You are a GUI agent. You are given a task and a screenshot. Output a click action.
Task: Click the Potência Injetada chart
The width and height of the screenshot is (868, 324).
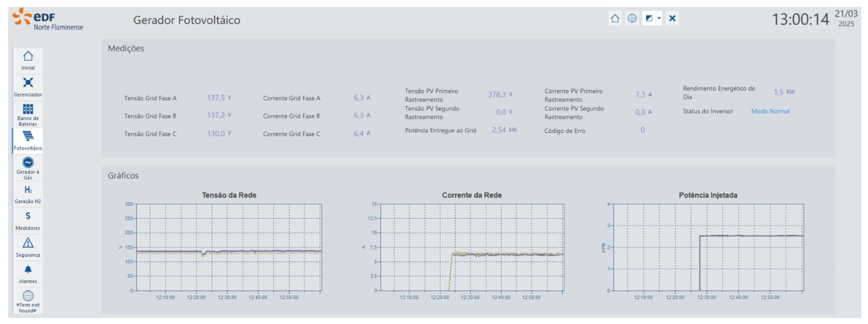708,247
